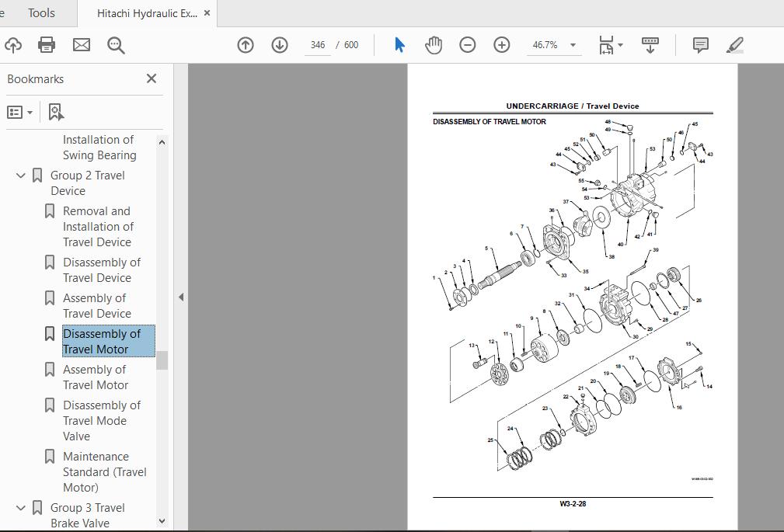Select the Highlight text tool
The image size is (784, 532).
click(734, 44)
